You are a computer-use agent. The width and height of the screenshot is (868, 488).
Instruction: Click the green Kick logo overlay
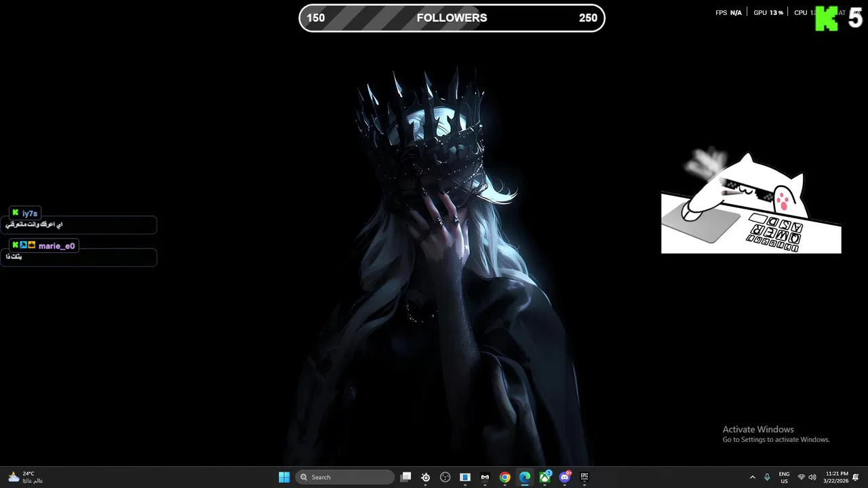pos(826,18)
